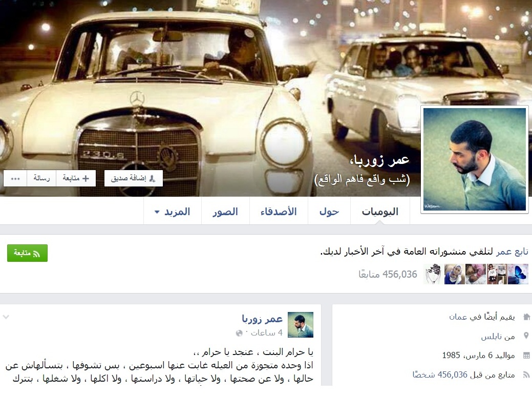Click the green متابعة follow button
The image size is (532, 396).
tap(27, 253)
